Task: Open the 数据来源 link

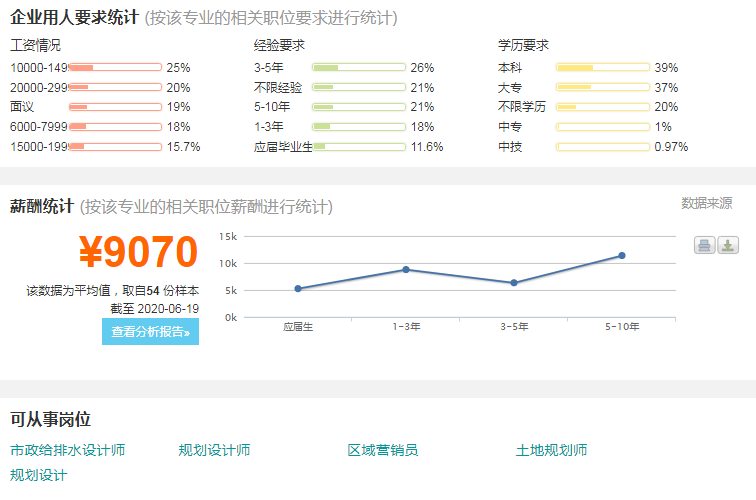Action: 706,203
